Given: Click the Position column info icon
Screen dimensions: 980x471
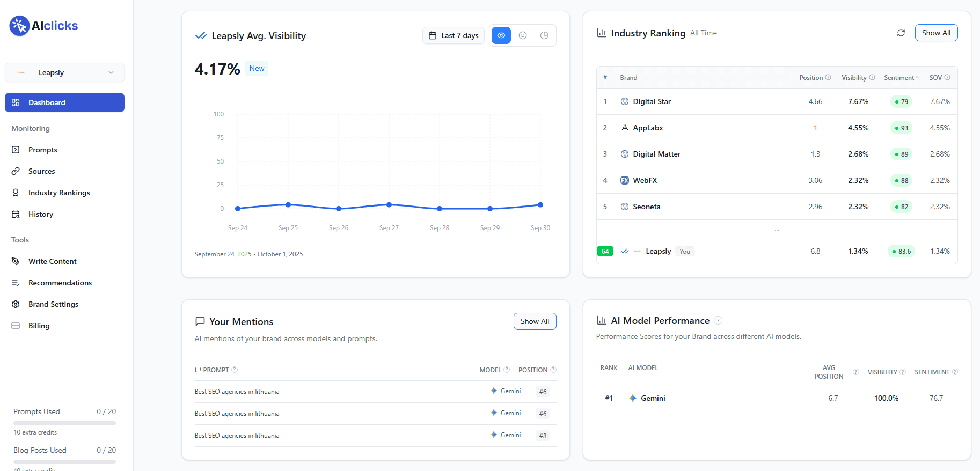Looking at the screenshot, I should 828,77.
